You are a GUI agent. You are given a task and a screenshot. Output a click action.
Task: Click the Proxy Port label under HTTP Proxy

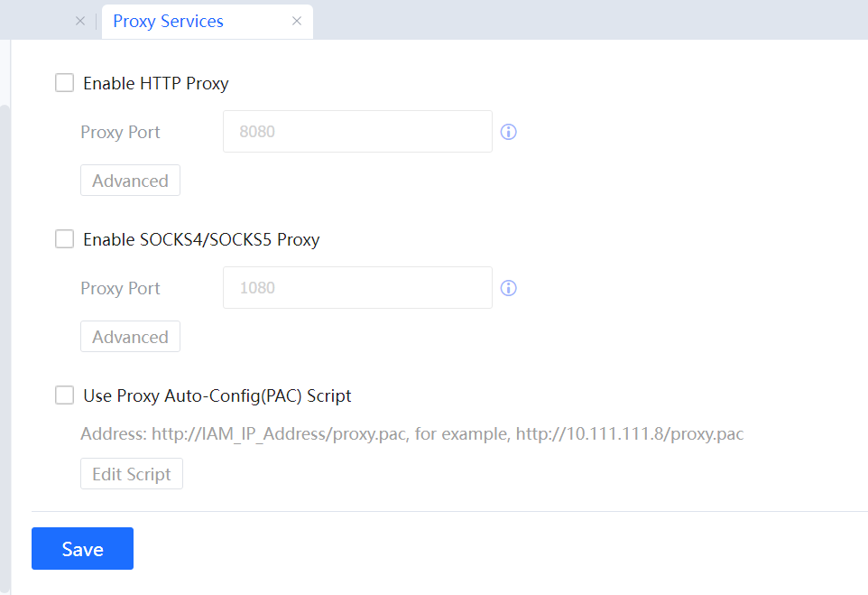coord(120,132)
